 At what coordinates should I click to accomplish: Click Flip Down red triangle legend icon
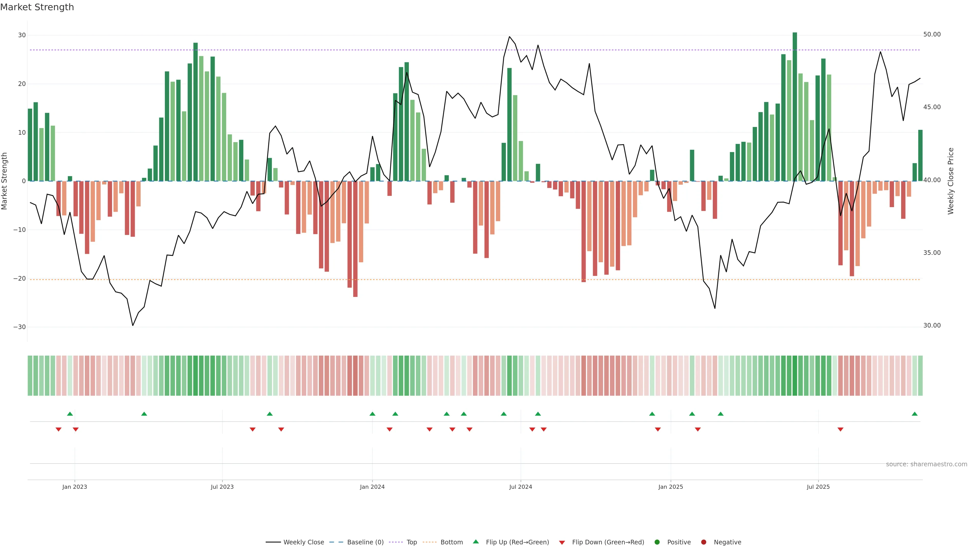pos(562,543)
